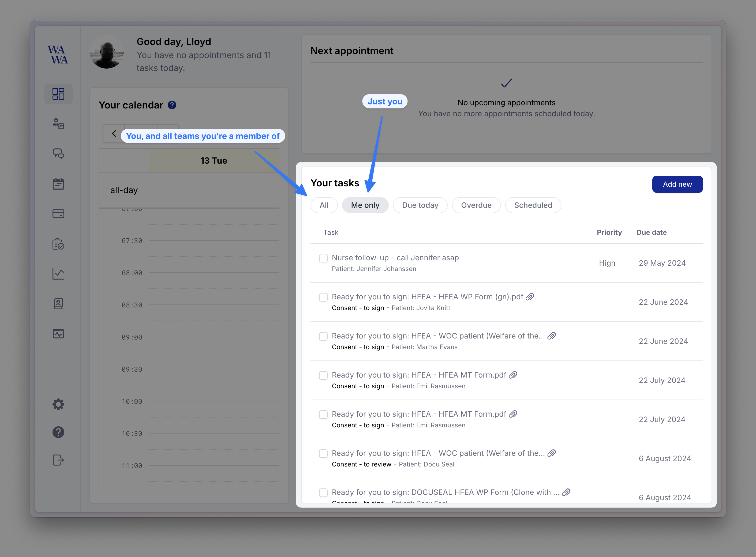
Task: Click the Add new task button
Action: 677,184
